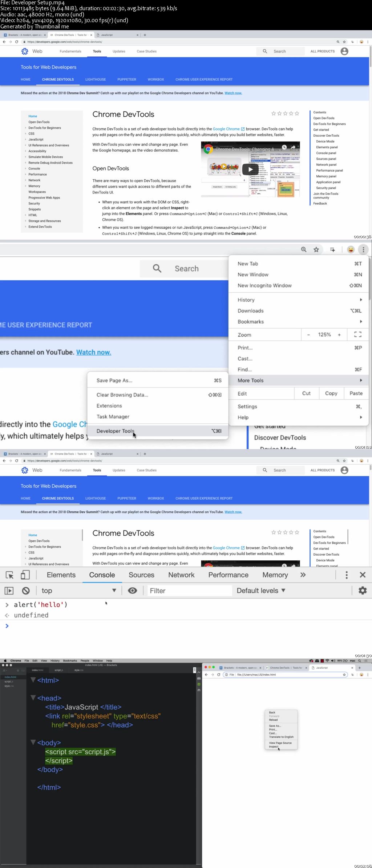372x868 pixels.
Task: Toggle the eye live expression icon
Action: coord(133,591)
